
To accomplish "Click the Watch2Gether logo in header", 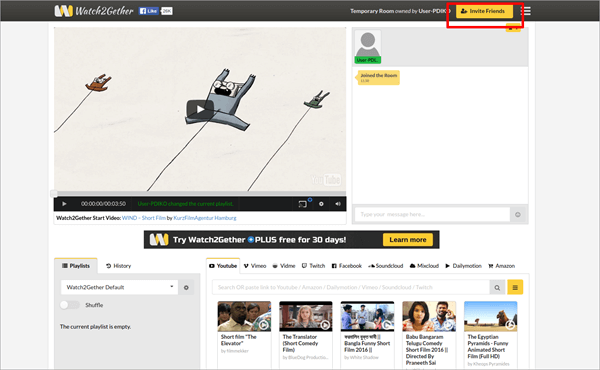I will 94,11.
